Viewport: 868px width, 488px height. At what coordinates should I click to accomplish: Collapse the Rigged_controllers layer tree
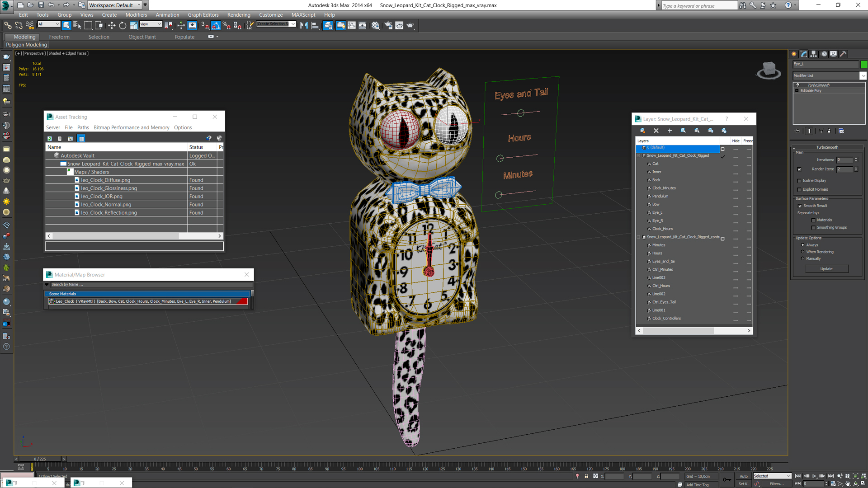tap(639, 237)
